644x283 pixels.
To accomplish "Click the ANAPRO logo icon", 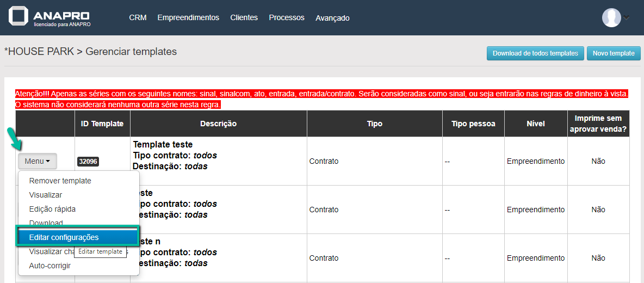I will [19, 17].
